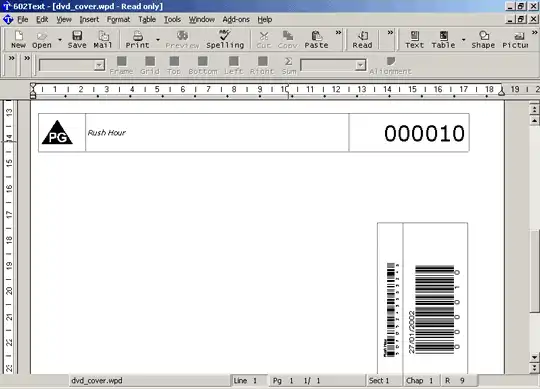Restore the document window in menu bar
The width and height of the screenshot is (540, 389).
coord(521,20)
